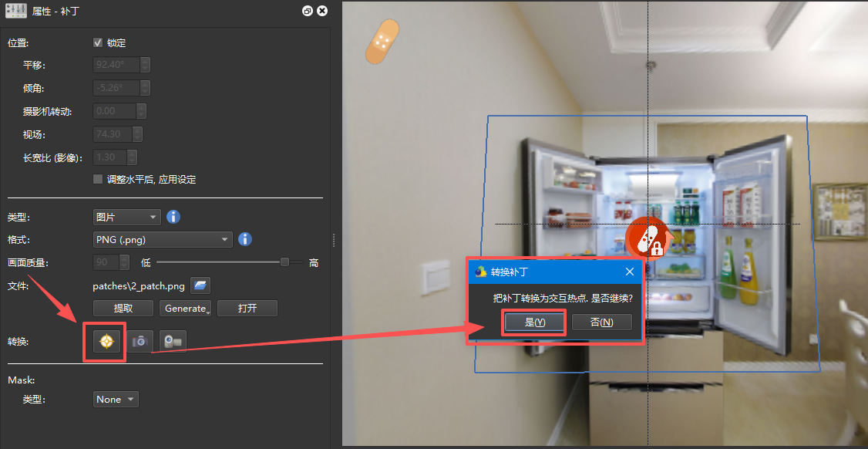Screen dimensions: 868x449
Task: Click the bandage patch icon in panorama
Action: (x=382, y=42)
